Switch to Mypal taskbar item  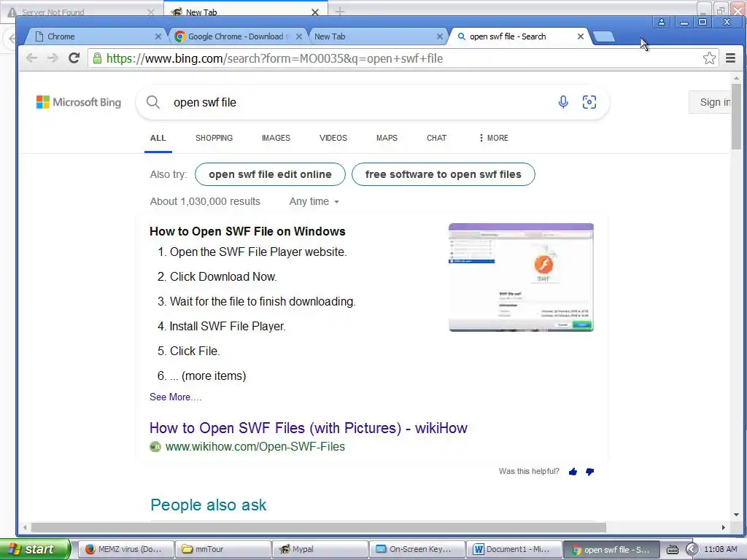[321, 549]
